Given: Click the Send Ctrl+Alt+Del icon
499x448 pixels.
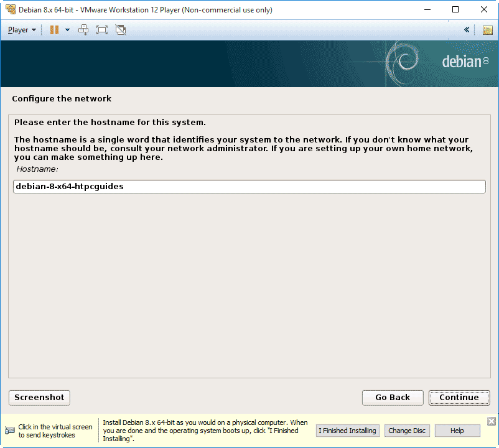Looking at the screenshot, I should pos(83,30).
